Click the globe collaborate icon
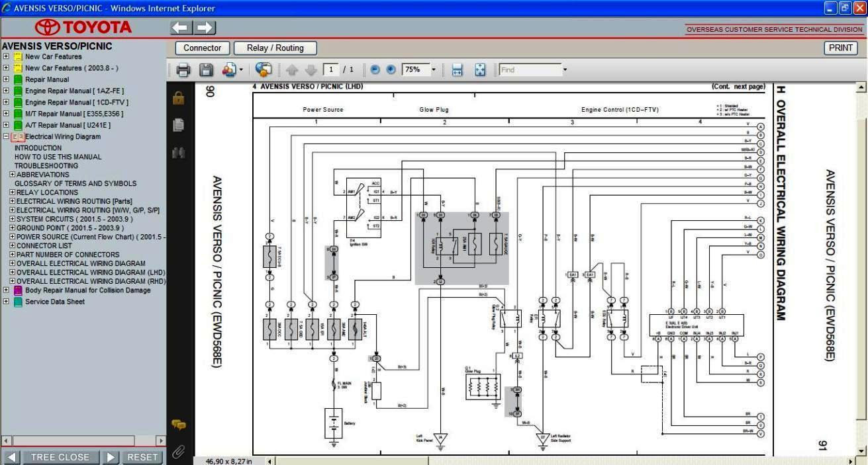868x465 pixels. pyautogui.click(x=264, y=69)
